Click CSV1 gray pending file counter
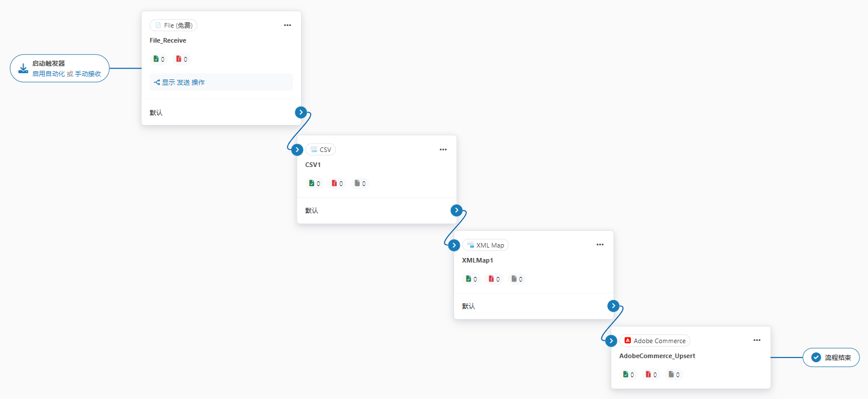This screenshot has height=399, width=868. click(360, 183)
